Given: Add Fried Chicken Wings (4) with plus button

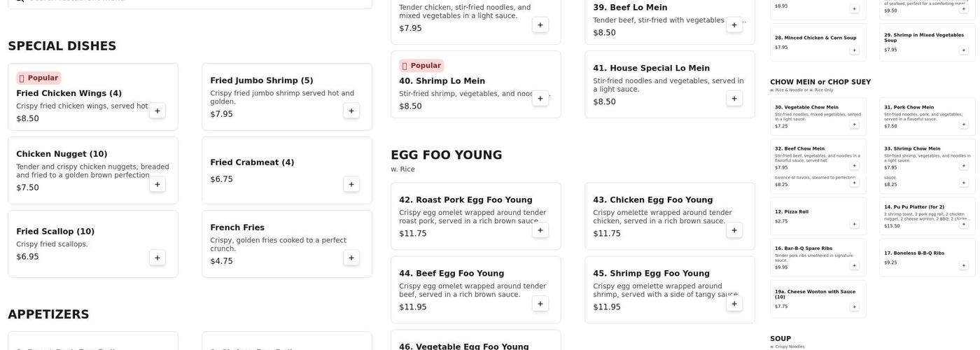Looking at the screenshot, I should coord(157,111).
